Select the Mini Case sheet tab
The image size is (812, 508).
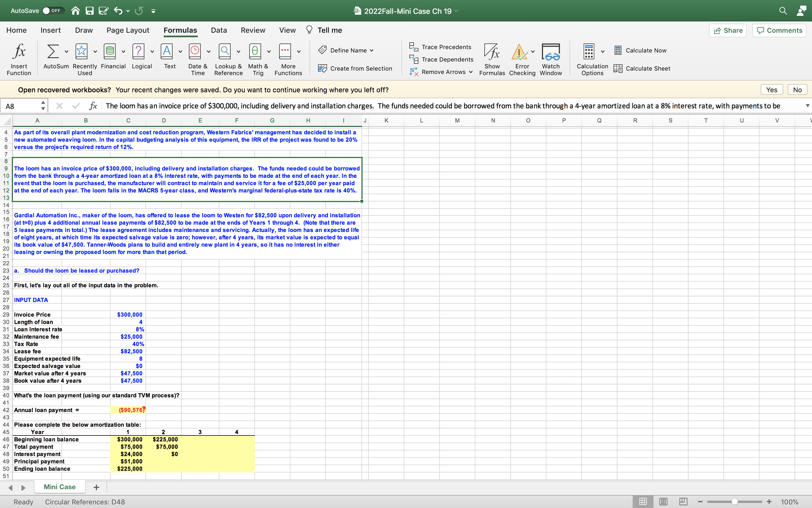60,487
